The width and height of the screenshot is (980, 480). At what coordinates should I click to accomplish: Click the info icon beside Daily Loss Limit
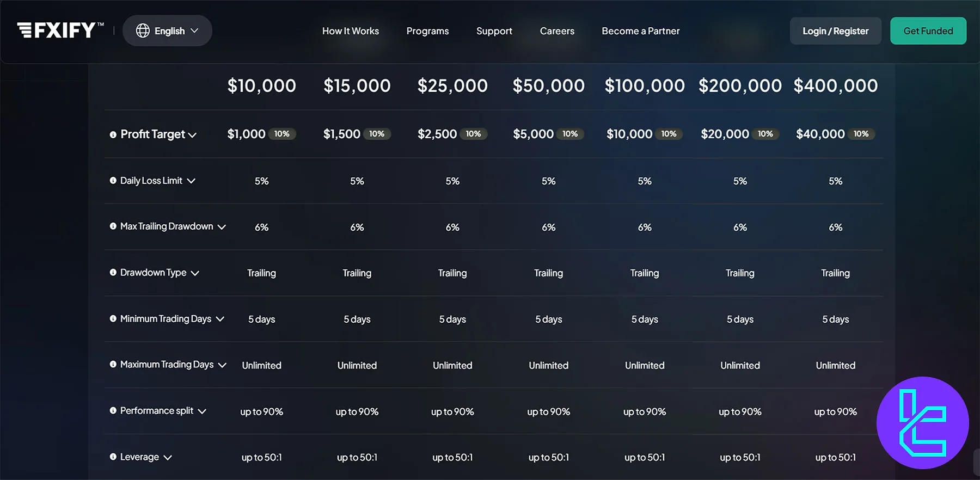113,181
